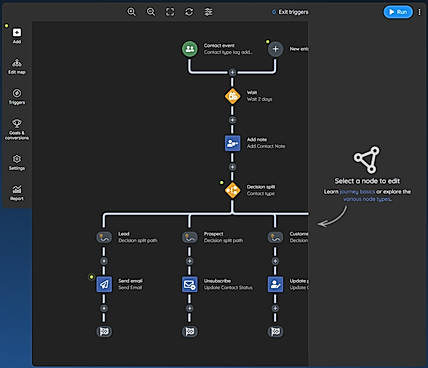Viewport: 428px width, 368px height.
Task: Select the orange Wait node
Action: click(x=232, y=96)
